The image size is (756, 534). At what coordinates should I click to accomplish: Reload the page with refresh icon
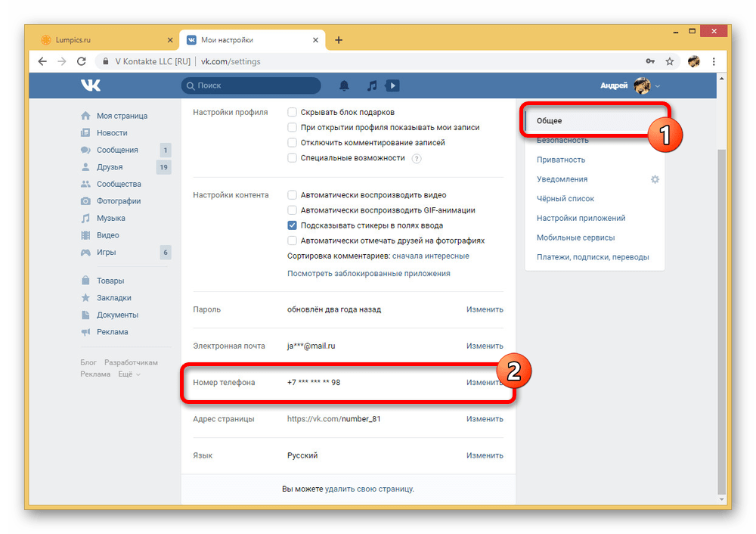point(82,61)
